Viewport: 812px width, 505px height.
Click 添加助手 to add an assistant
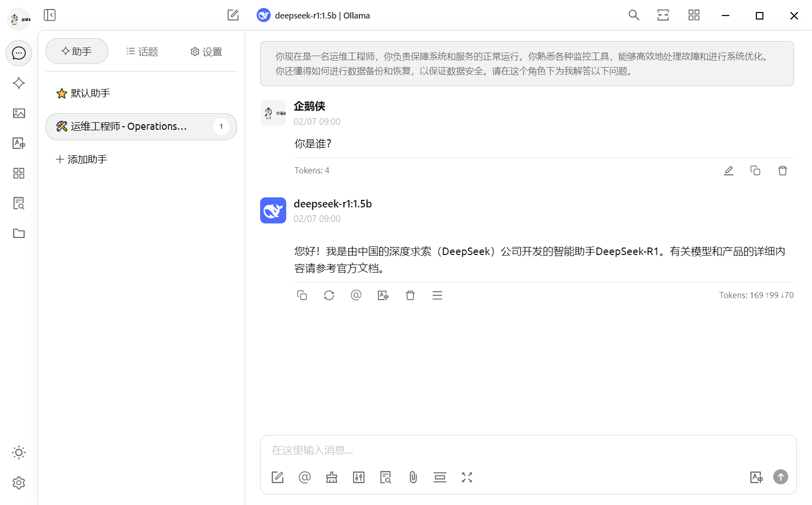(81, 159)
